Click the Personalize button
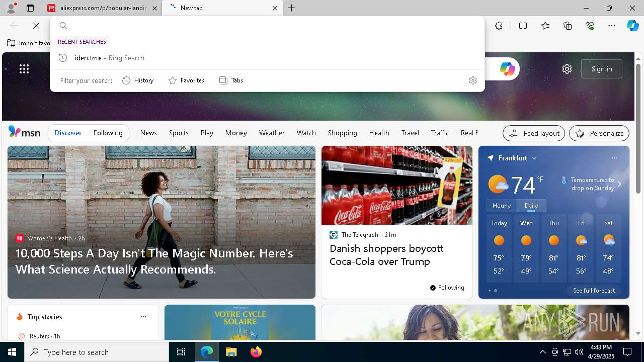Image resolution: width=644 pixels, height=362 pixels. pos(599,133)
